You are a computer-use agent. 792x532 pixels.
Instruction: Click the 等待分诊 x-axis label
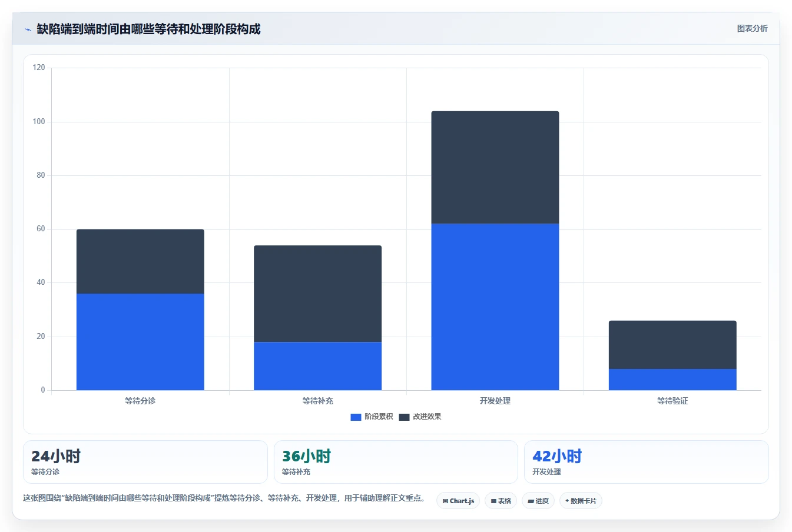pyautogui.click(x=140, y=401)
